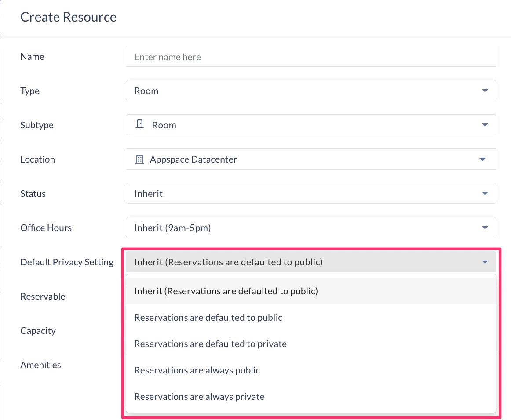The image size is (511, 420).
Task: Click the Status dropdown arrow icon
Action: [x=485, y=193]
